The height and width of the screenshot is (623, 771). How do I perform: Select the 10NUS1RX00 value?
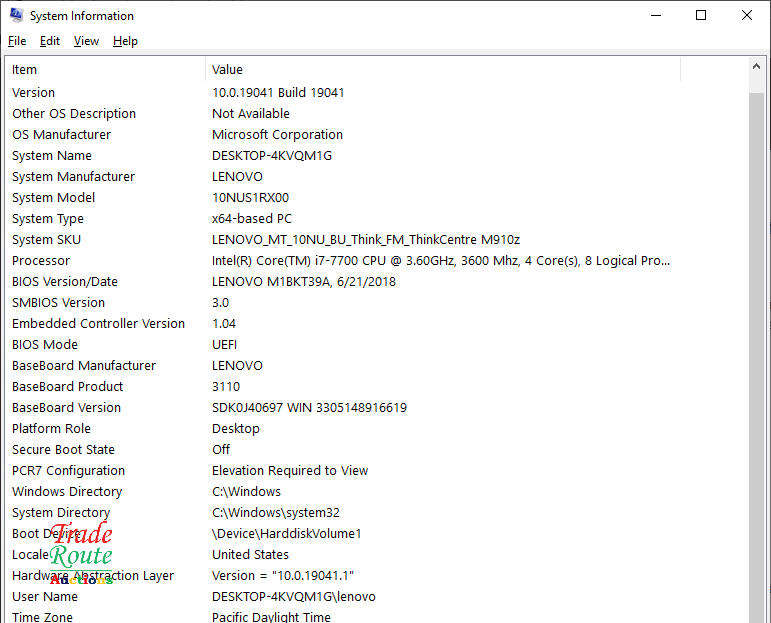(x=250, y=198)
